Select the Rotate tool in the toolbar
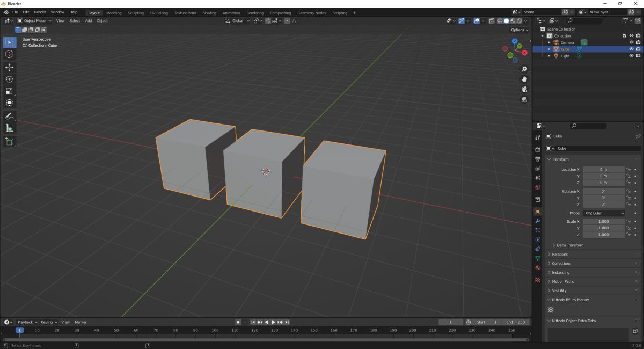644x349 pixels. click(9, 79)
